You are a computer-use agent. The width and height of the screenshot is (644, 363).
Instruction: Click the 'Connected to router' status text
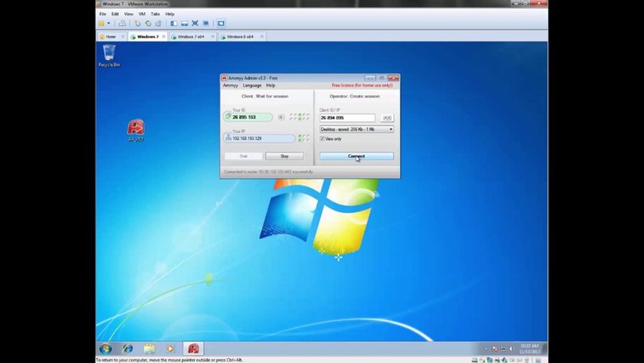[x=268, y=172]
